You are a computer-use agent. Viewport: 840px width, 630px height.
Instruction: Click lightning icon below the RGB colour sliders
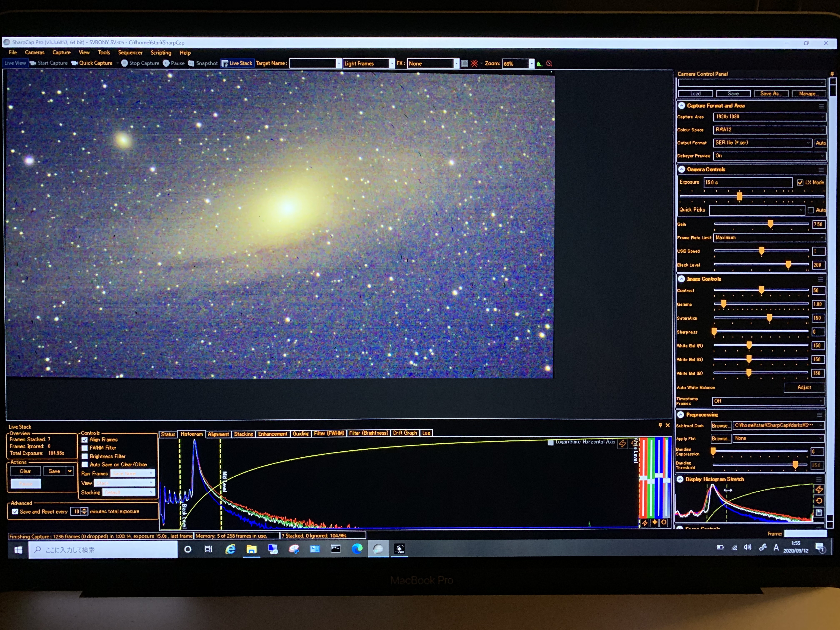tap(645, 523)
